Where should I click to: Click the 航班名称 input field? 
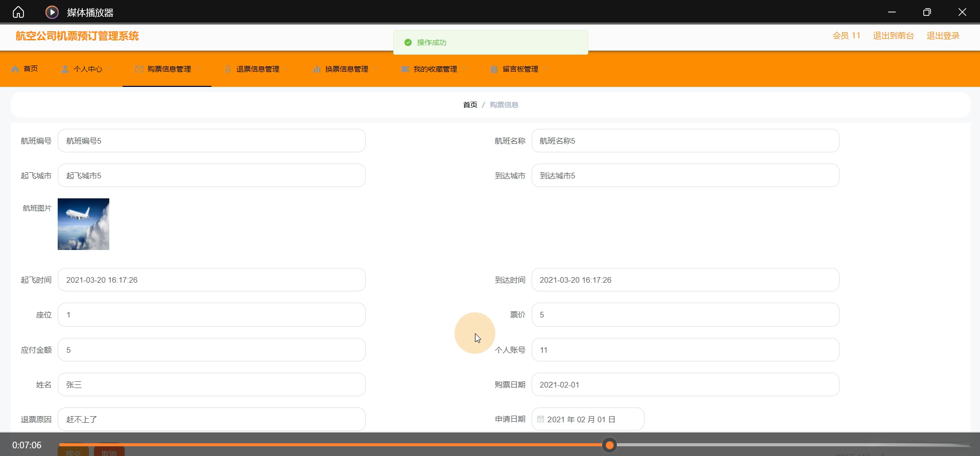[685, 141]
